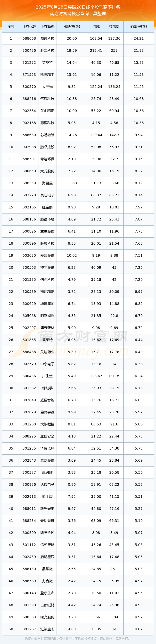Screen dimensions: 156x644
Task: Click stock name 蜂助手
Action: (47, 388)
